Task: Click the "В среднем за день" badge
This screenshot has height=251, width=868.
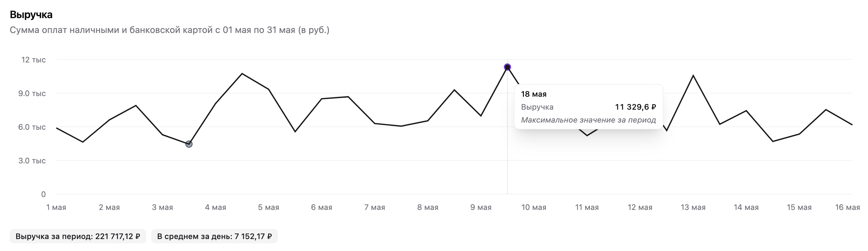Action: [214, 236]
